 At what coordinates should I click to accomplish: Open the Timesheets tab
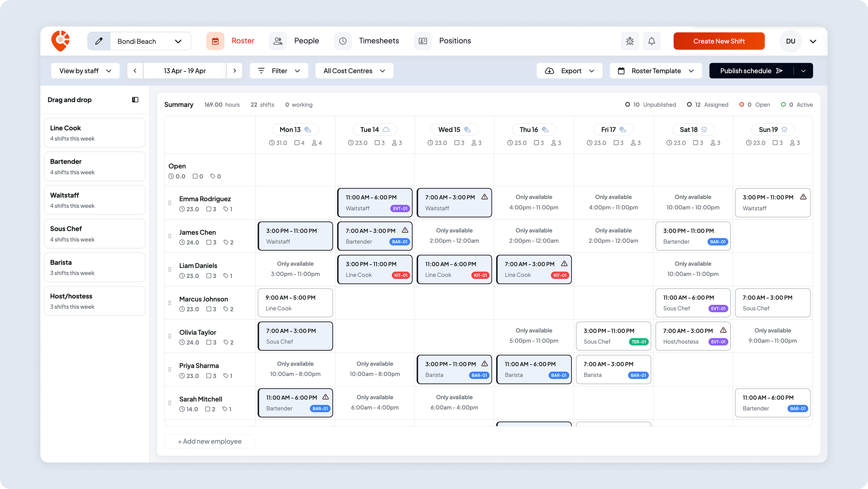[379, 41]
